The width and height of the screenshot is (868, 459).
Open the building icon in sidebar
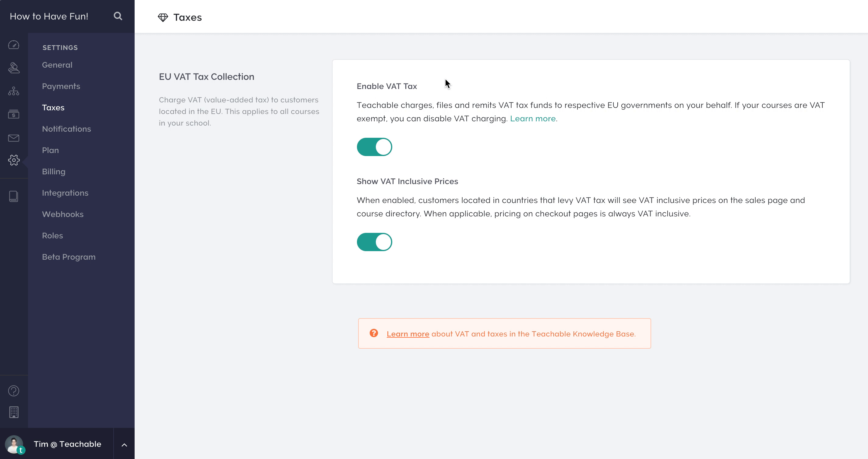pos(14,412)
